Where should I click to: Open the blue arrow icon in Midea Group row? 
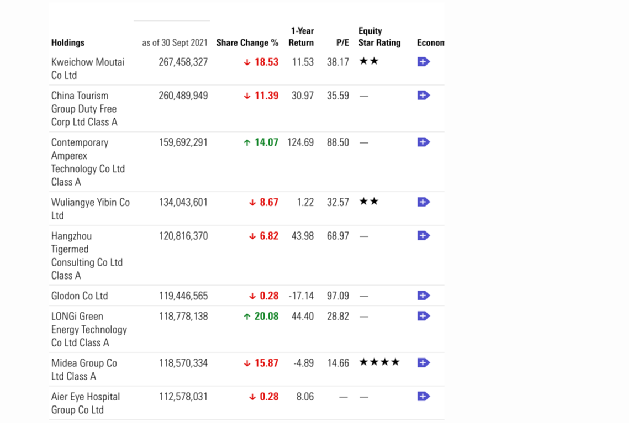(423, 362)
